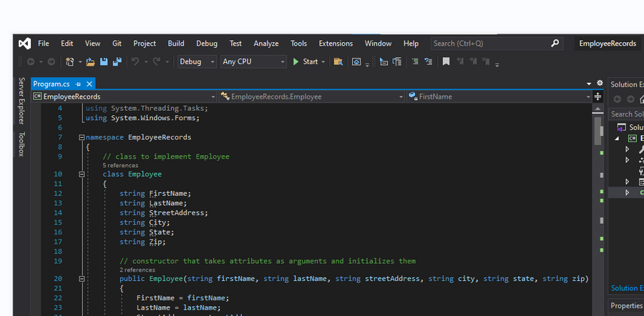
Task: Go to previous bookmark icon
Action: (x=460, y=61)
